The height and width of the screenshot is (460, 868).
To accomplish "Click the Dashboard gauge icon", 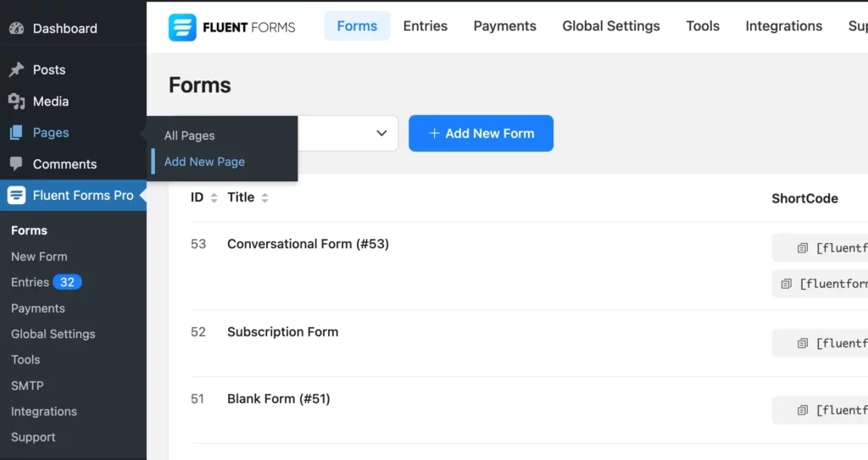I will [17, 28].
